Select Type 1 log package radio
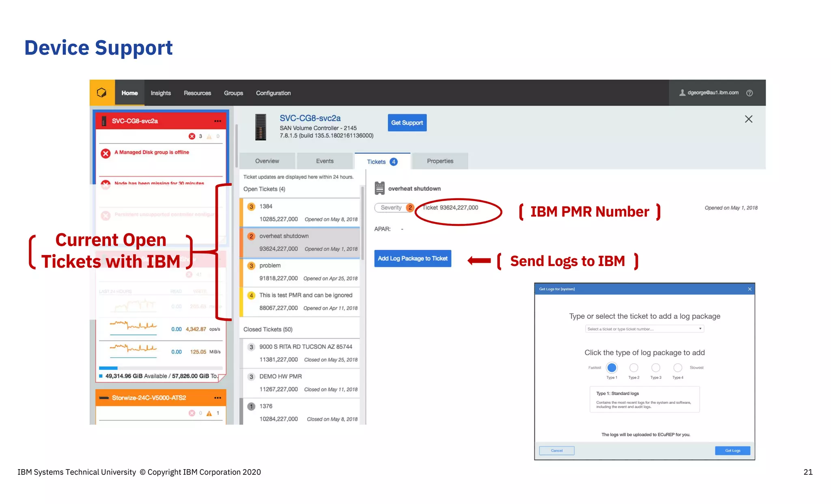 pos(611,368)
